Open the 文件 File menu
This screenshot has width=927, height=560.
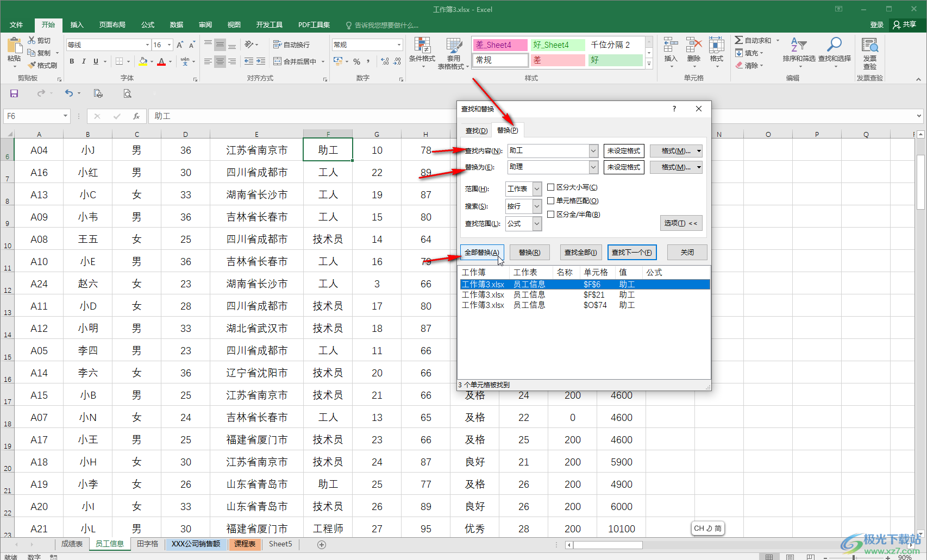[x=16, y=25]
